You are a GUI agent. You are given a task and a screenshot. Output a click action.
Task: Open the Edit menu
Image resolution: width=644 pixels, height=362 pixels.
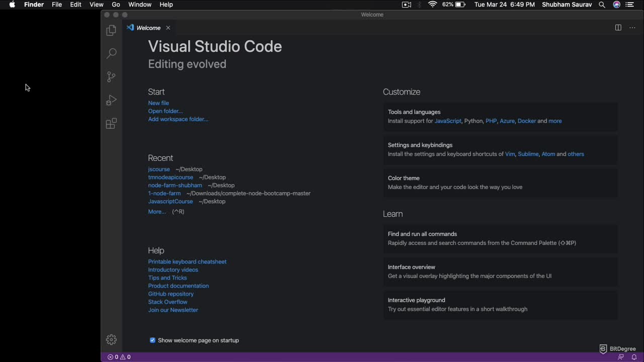[75, 5]
